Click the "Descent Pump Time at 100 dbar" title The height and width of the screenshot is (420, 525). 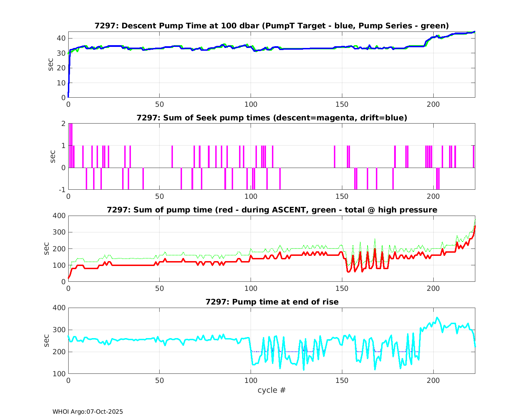click(x=272, y=26)
